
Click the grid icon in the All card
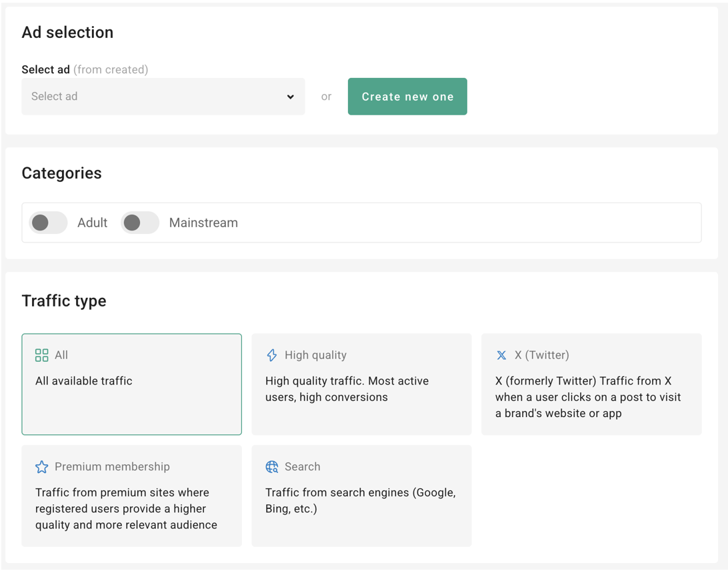click(41, 355)
